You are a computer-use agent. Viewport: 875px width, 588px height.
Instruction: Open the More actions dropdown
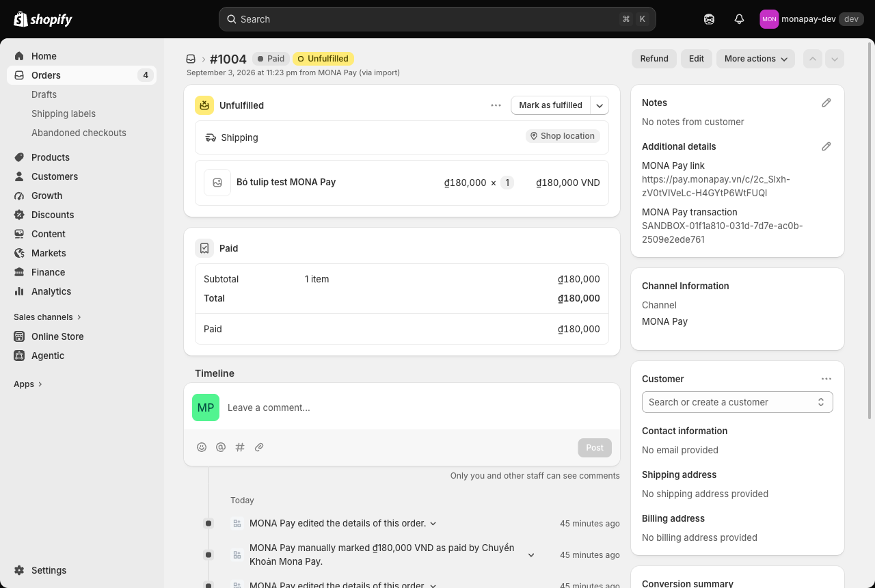755,59
